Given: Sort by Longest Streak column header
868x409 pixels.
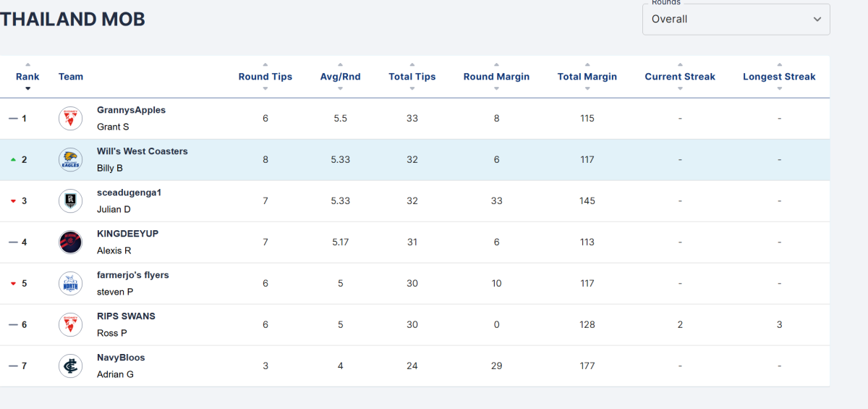Looking at the screenshot, I should pos(779,77).
